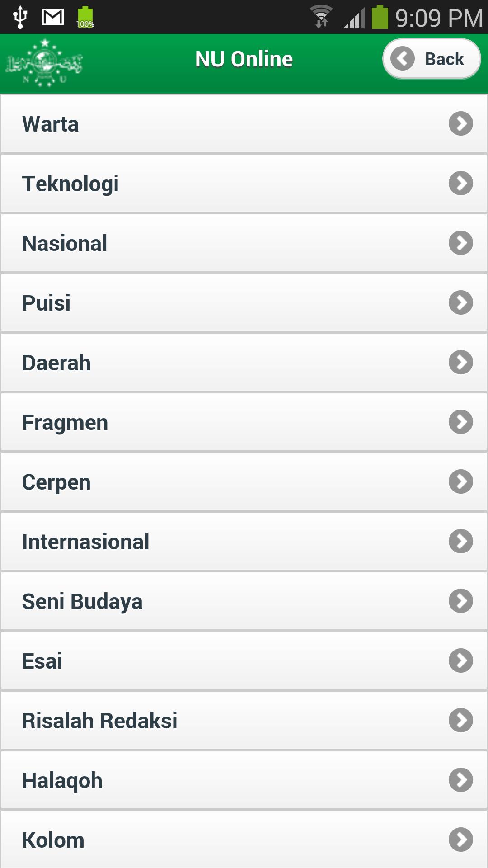
Task: Tap the NU logo in header
Action: [x=44, y=63]
